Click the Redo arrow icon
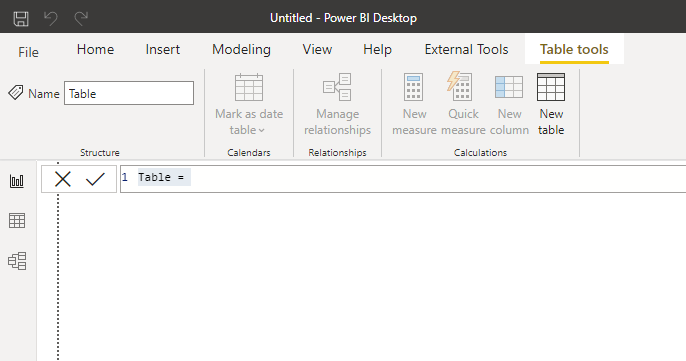 pyautogui.click(x=81, y=18)
